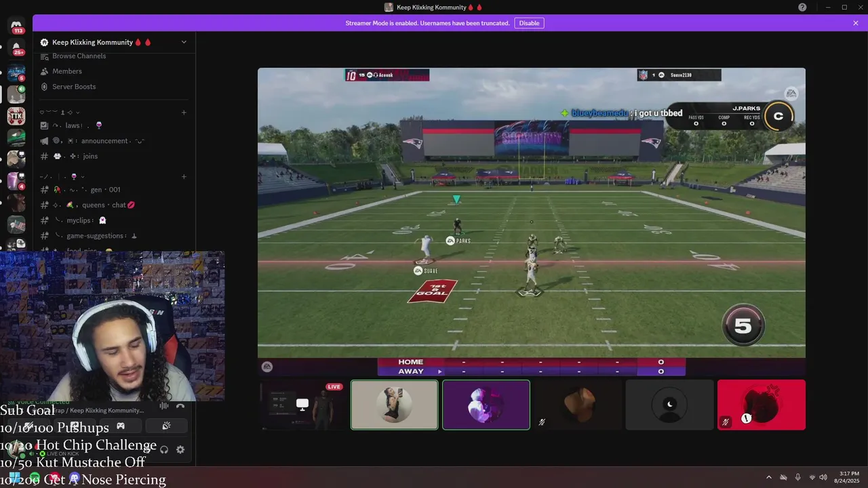Select the LIVE stream thumbnail tile
Viewport: 868px width, 488px height.
click(302, 405)
